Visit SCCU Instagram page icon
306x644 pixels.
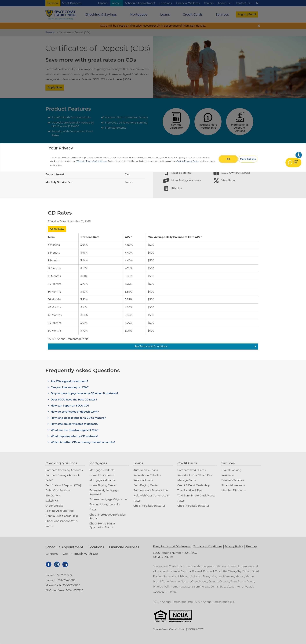[x=57, y=564]
